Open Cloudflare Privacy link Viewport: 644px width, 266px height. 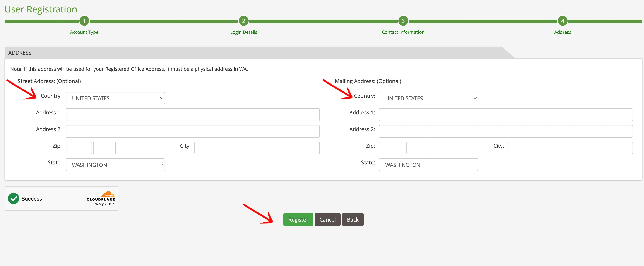click(98, 204)
